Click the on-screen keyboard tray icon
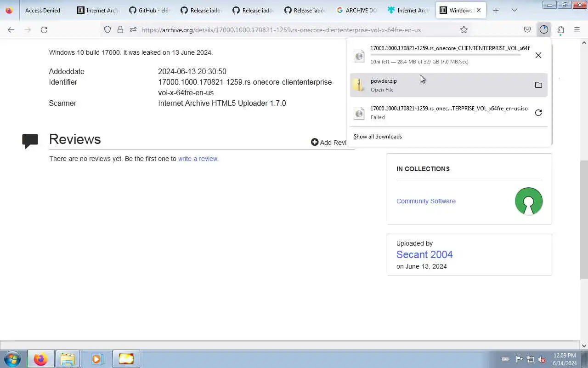Image resolution: width=588 pixels, height=368 pixels. pos(505,359)
